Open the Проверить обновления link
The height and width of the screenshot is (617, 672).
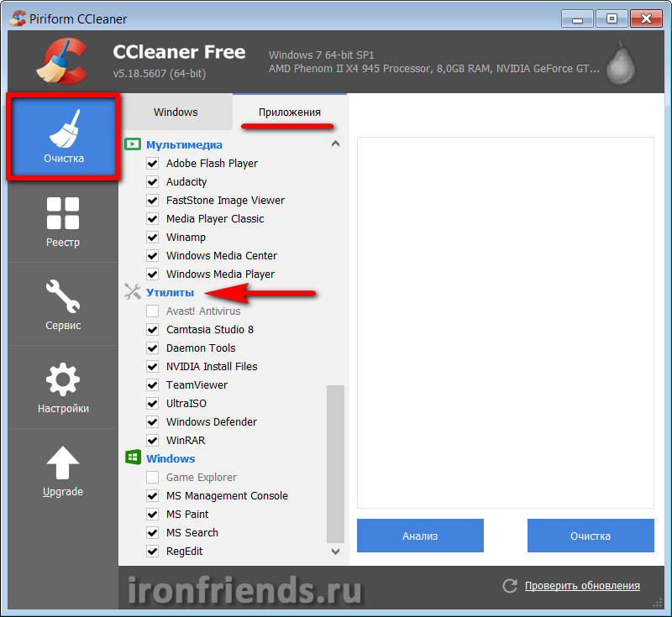582,585
